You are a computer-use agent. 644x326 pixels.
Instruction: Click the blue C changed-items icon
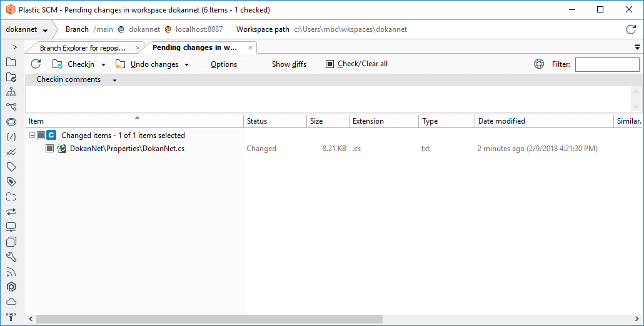click(x=51, y=135)
